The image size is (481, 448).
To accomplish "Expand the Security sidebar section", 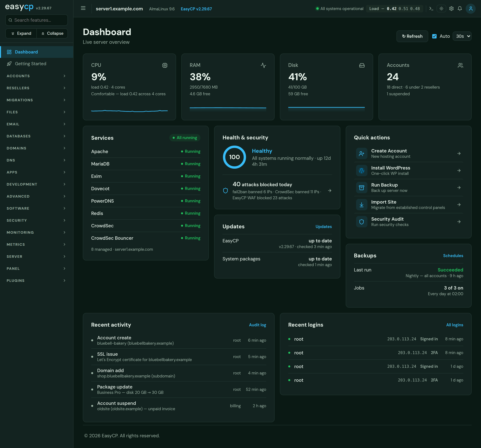I will [x=37, y=220].
